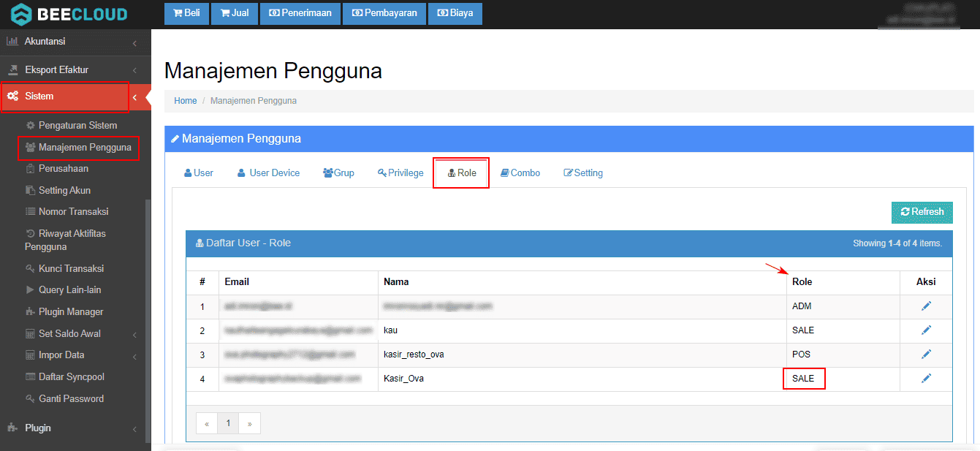Viewport: 980px width, 451px height.
Task: Open Plugin Manager in sidebar
Action: click(70, 312)
